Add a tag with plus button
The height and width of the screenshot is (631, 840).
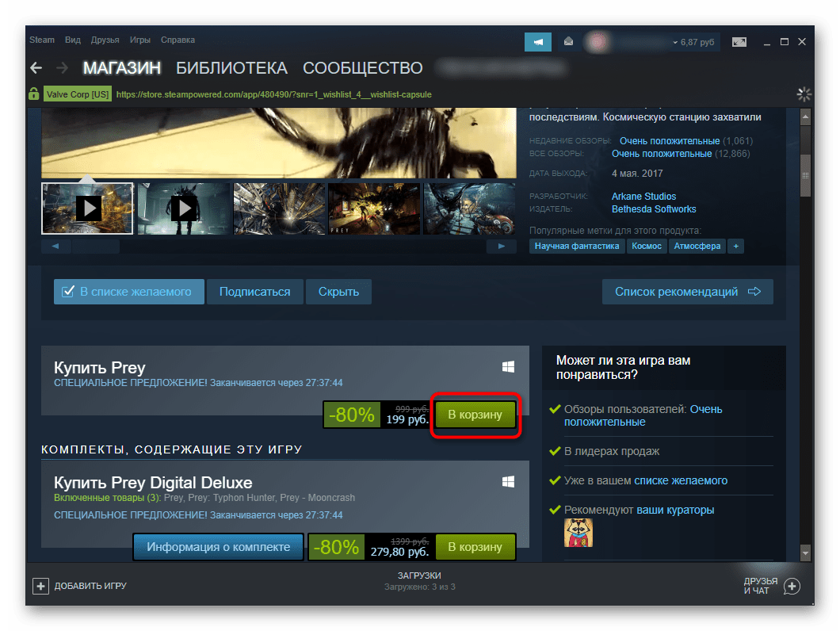[x=736, y=246]
